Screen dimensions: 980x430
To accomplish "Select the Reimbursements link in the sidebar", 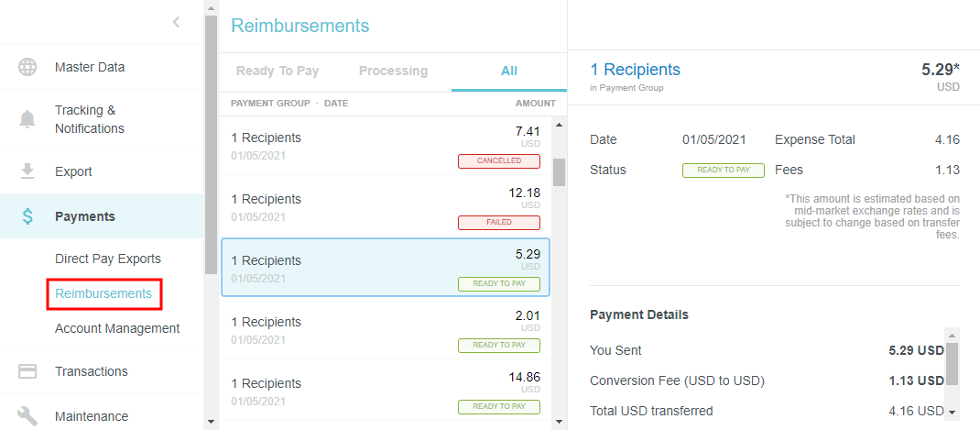I will click(103, 293).
